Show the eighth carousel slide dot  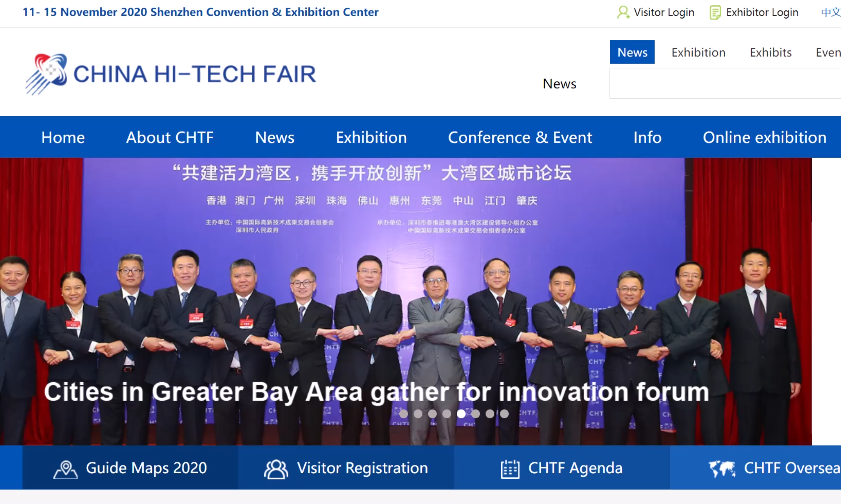(504, 414)
